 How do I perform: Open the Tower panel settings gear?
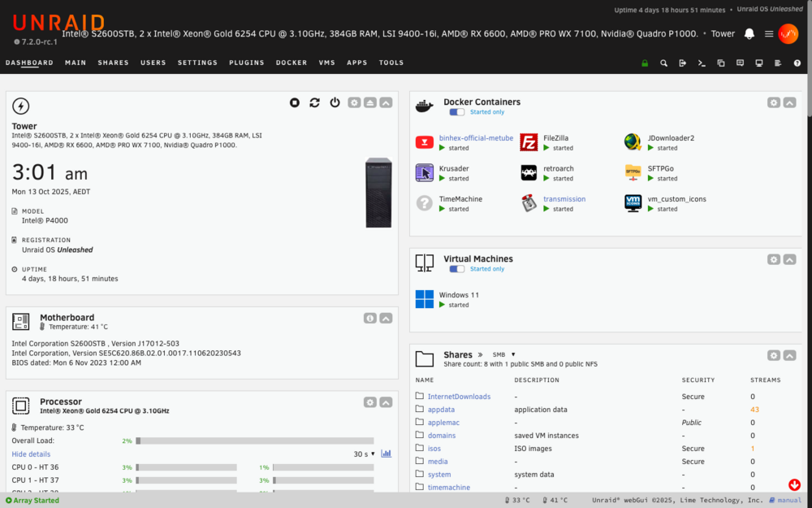click(x=354, y=102)
